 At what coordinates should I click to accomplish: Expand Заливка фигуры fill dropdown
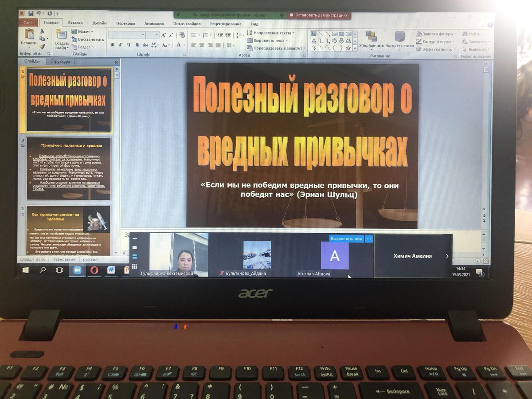(436, 34)
